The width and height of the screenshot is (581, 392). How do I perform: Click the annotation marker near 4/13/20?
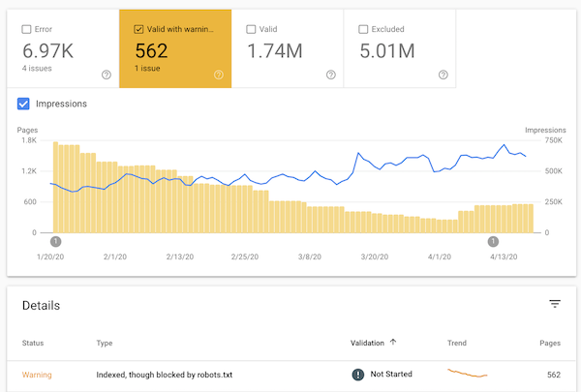click(493, 242)
